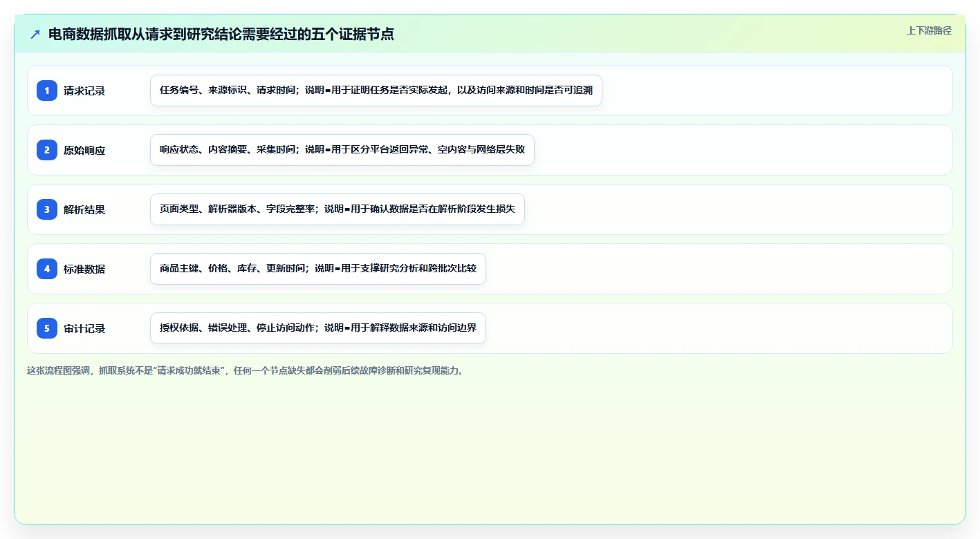Select the 解析结果 node label

pos(84,209)
